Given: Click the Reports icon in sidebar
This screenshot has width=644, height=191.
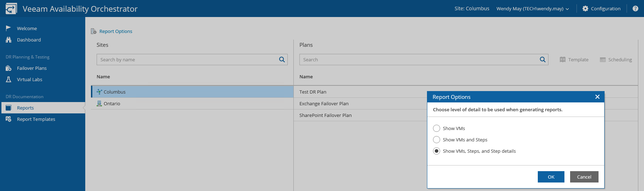Looking at the screenshot, I should coord(9,108).
